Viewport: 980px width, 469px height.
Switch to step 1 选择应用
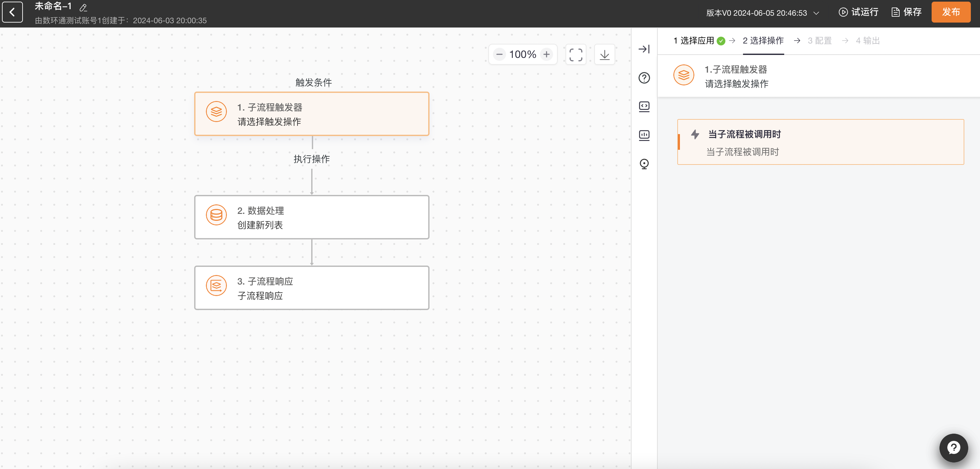[x=699, y=41]
